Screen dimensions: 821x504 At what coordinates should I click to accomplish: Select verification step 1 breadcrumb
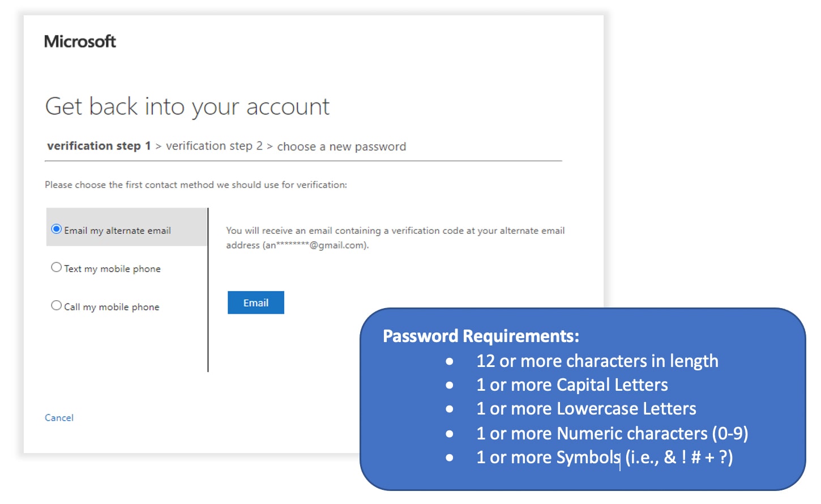(x=99, y=146)
